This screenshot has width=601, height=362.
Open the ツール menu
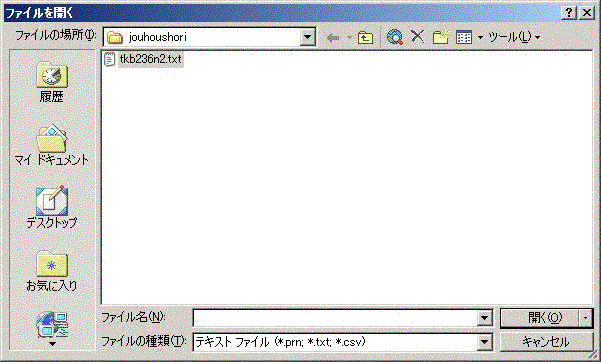514,37
